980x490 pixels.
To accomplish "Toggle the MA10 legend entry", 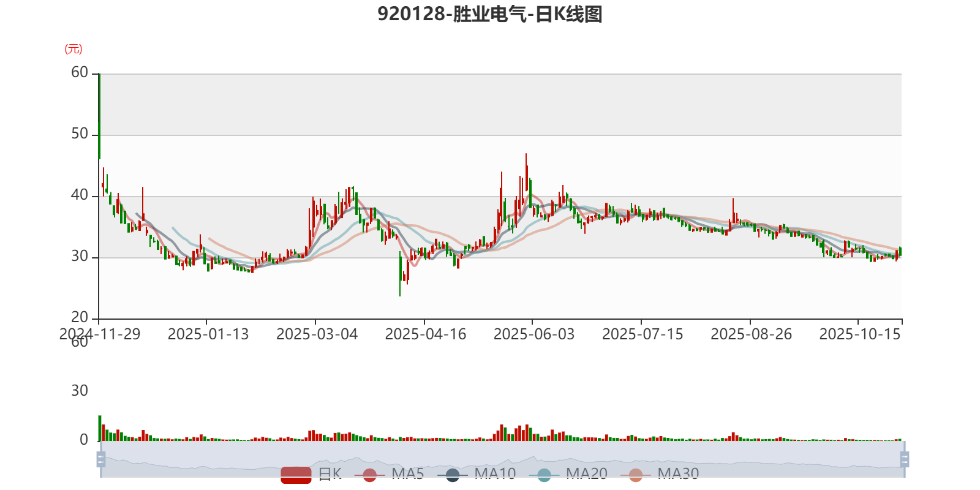I will coord(477,474).
